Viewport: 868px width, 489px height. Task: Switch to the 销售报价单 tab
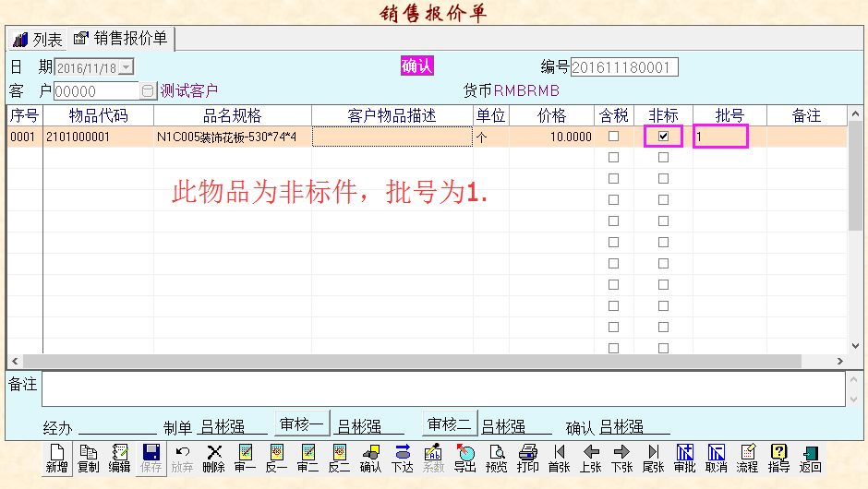click(x=121, y=38)
